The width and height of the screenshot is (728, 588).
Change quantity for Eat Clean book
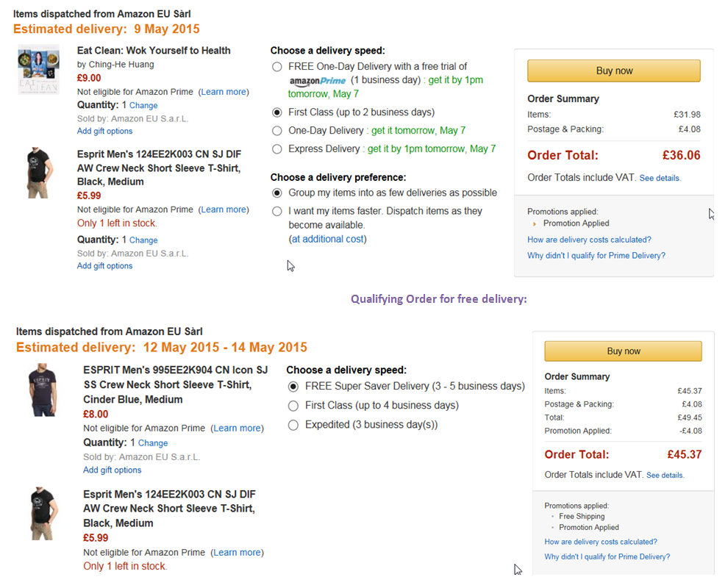click(x=143, y=106)
